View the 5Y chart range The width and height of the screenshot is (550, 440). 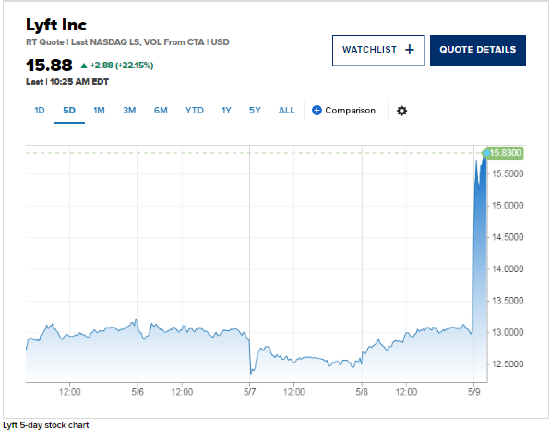tap(255, 111)
